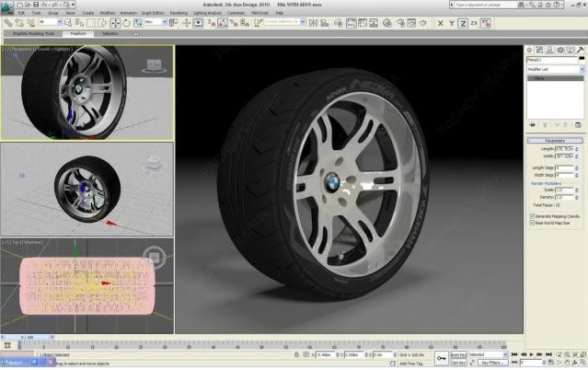Viewport: 588px width, 370px height.
Task: Click the Align tool icon
Action: point(325,23)
